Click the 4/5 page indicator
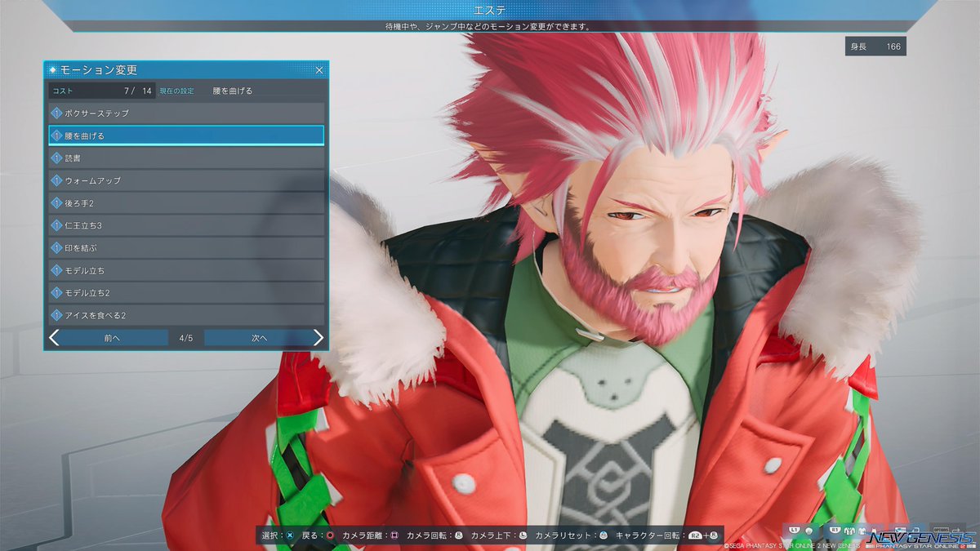Screen dimensions: 980x551 (x=186, y=338)
